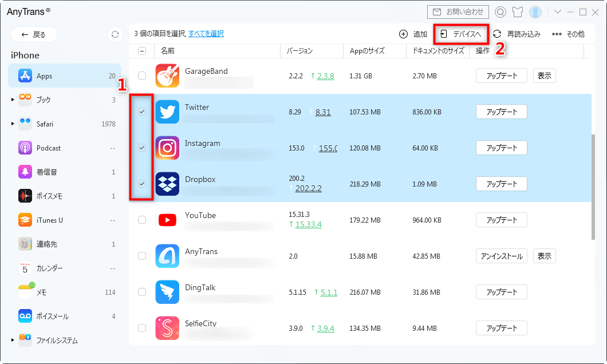Click the すべてを選択 link
This screenshot has height=364, width=607.
pyautogui.click(x=206, y=34)
